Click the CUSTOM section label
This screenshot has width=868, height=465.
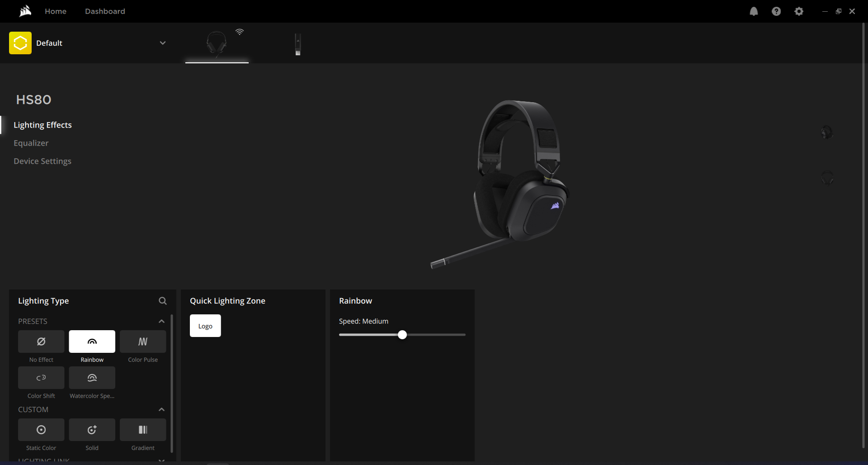tap(33, 409)
